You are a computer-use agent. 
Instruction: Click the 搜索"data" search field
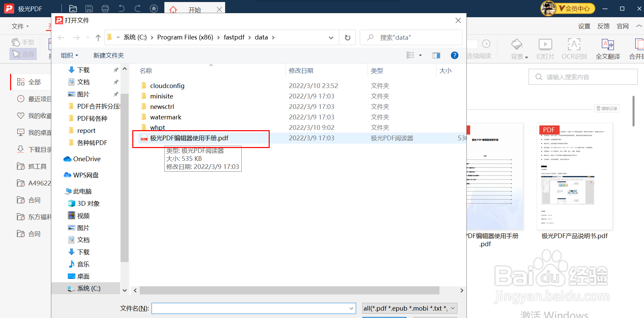click(x=411, y=37)
